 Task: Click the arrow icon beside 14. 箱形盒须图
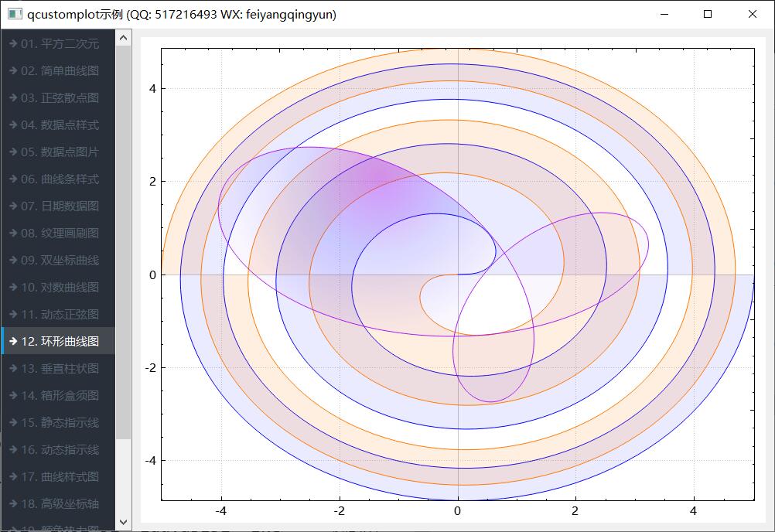click(x=13, y=395)
